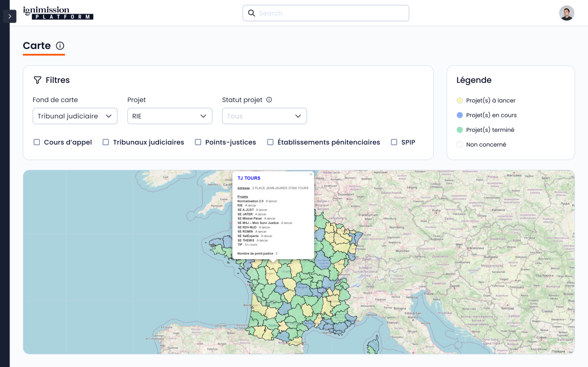Check the Points-justices checkbox

coord(198,142)
